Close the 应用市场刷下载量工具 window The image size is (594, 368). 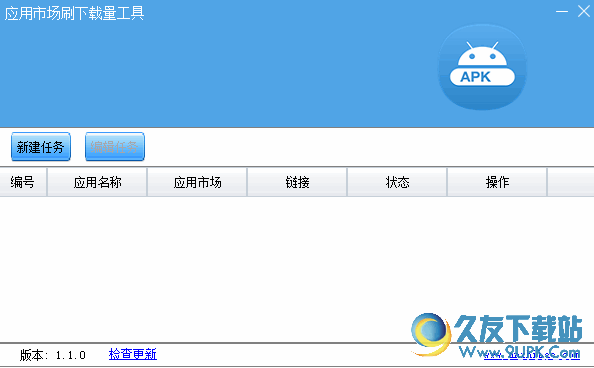tap(584, 11)
